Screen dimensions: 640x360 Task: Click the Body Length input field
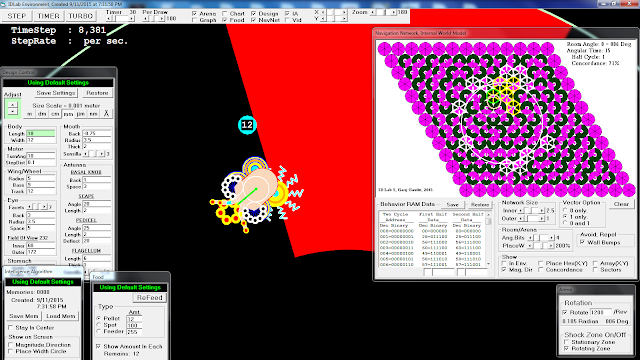click(41, 133)
